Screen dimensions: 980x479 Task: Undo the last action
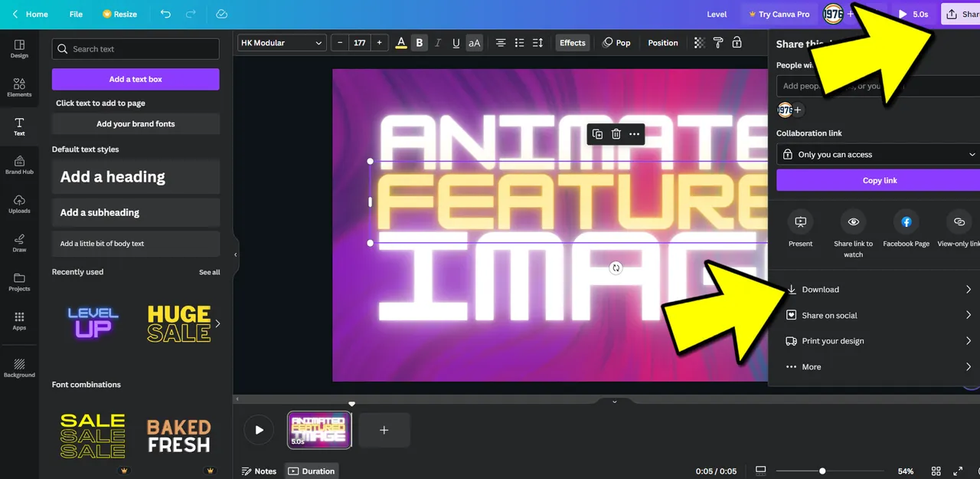coord(166,14)
